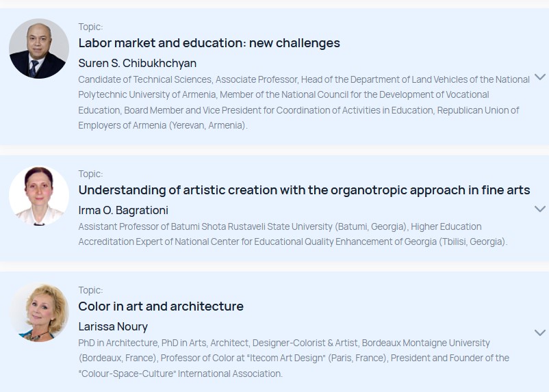Click the "Topic:" label above Labor market title
The width and height of the screenshot is (549, 392).
(90, 27)
